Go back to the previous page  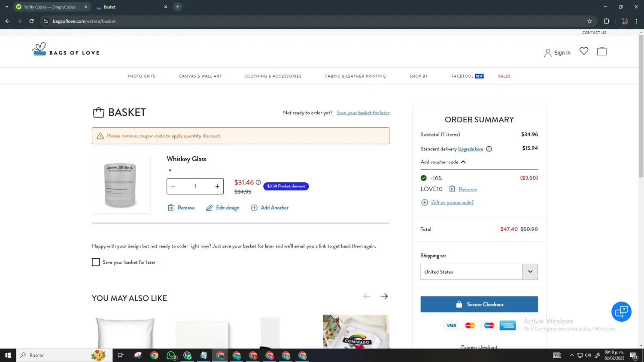pyautogui.click(x=7, y=21)
